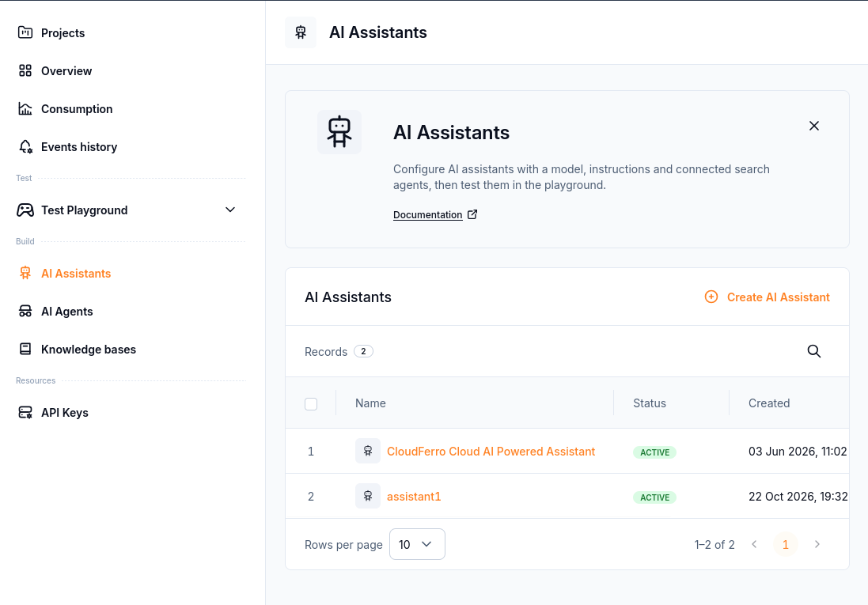Open CloudFerro Cloud AI Powered Assistant
868x605 pixels.
pos(491,452)
